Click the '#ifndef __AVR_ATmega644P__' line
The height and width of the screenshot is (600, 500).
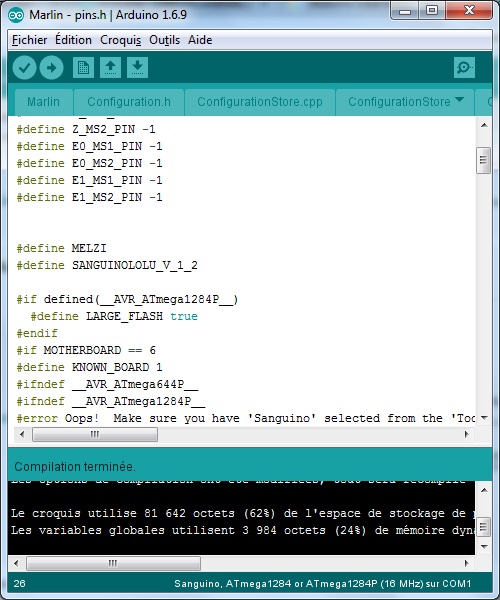pyautogui.click(x=107, y=384)
